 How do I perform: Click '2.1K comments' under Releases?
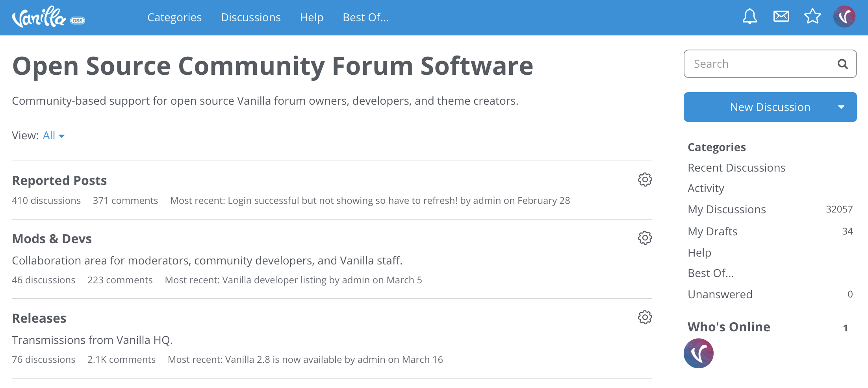(x=121, y=360)
